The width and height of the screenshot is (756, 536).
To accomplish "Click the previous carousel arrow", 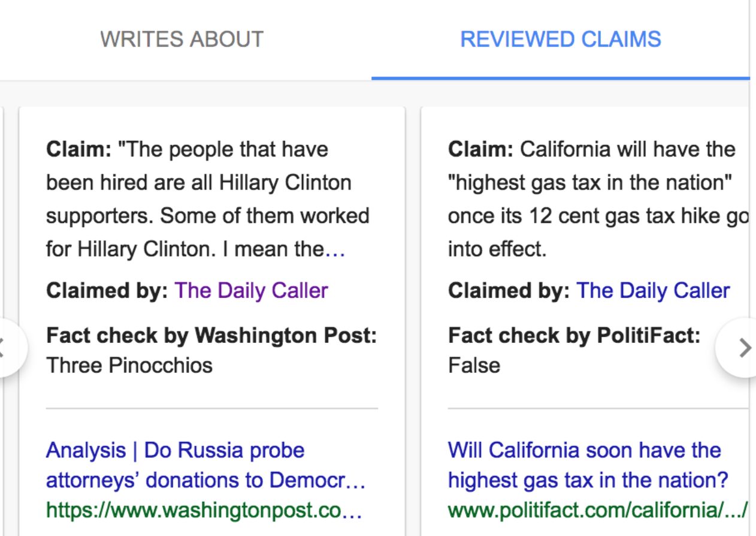I will pos(7,348).
